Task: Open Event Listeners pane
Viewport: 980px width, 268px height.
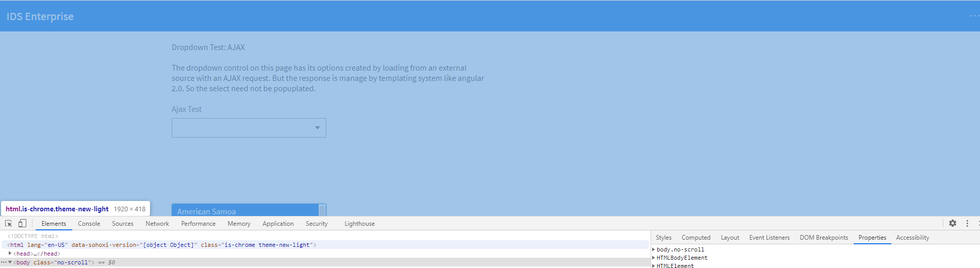Action: (x=769, y=238)
